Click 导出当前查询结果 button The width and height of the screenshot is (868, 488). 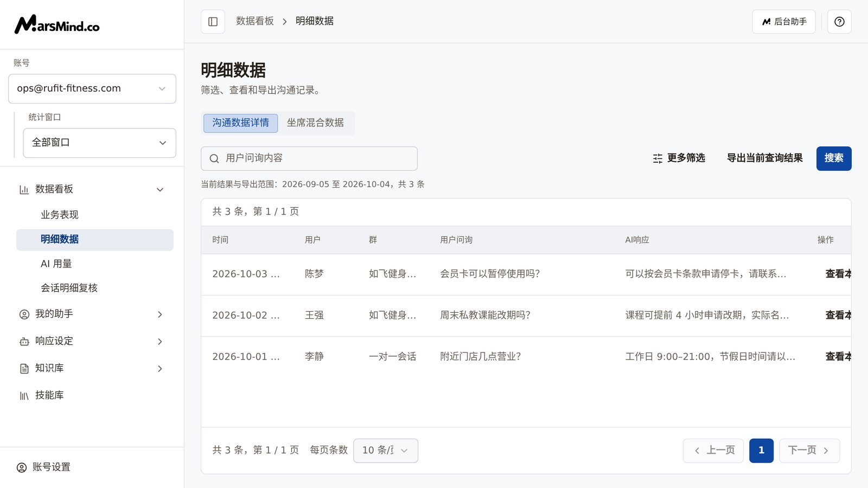[x=765, y=158]
